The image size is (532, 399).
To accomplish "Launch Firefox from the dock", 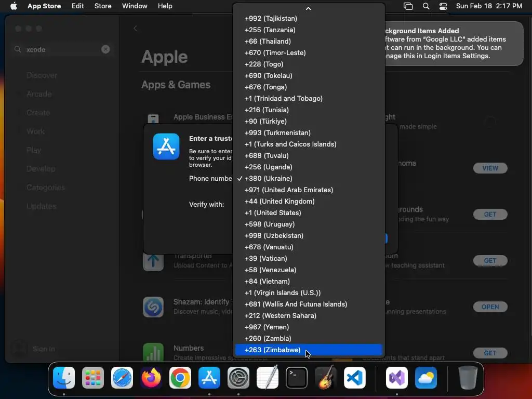I will coord(151,378).
